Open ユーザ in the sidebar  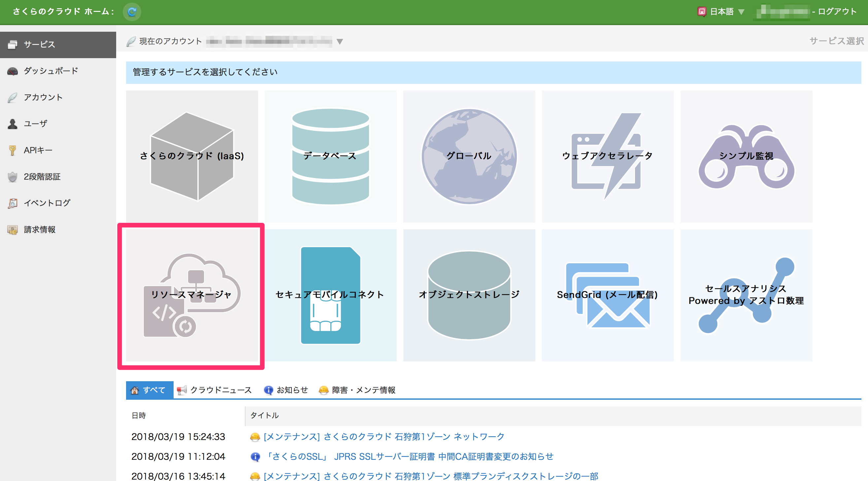[58, 124]
